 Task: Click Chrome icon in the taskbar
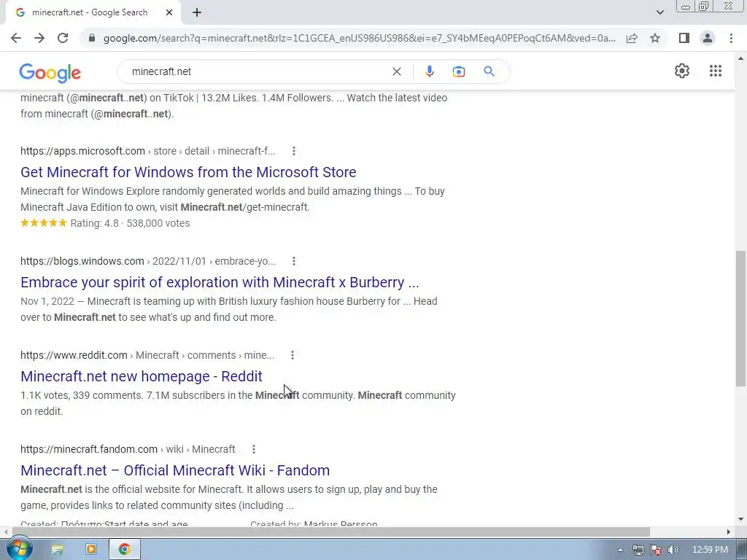(124, 550)
